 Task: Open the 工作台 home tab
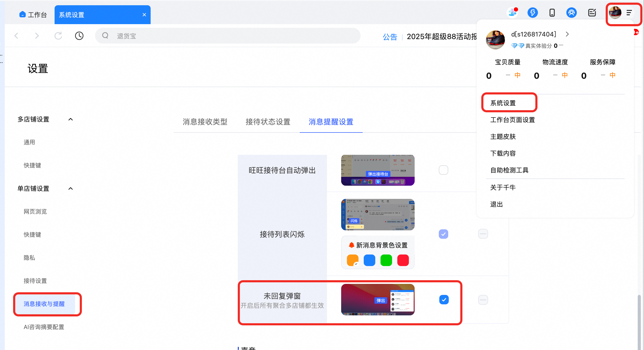[x=33, y=15]
